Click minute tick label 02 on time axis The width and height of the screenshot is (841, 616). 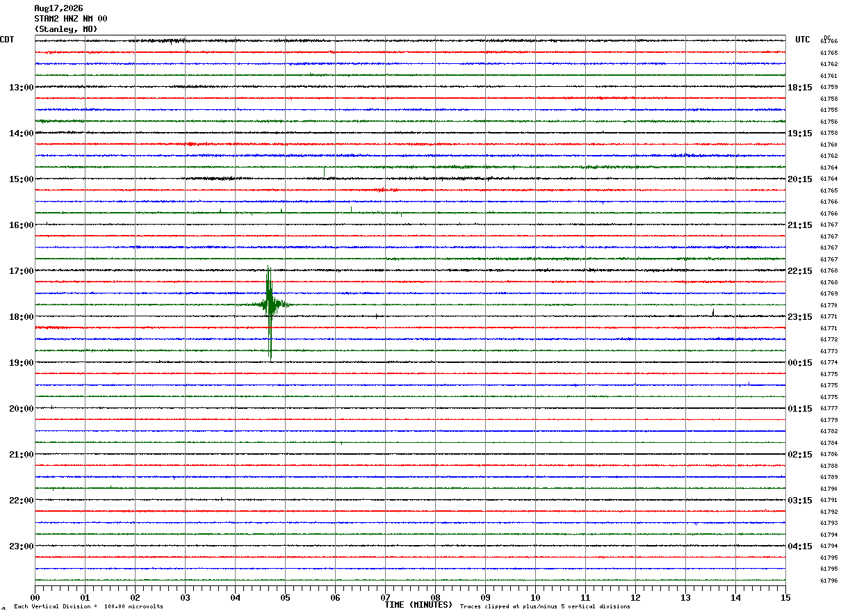pyautogui.click(x=136, y=598)
